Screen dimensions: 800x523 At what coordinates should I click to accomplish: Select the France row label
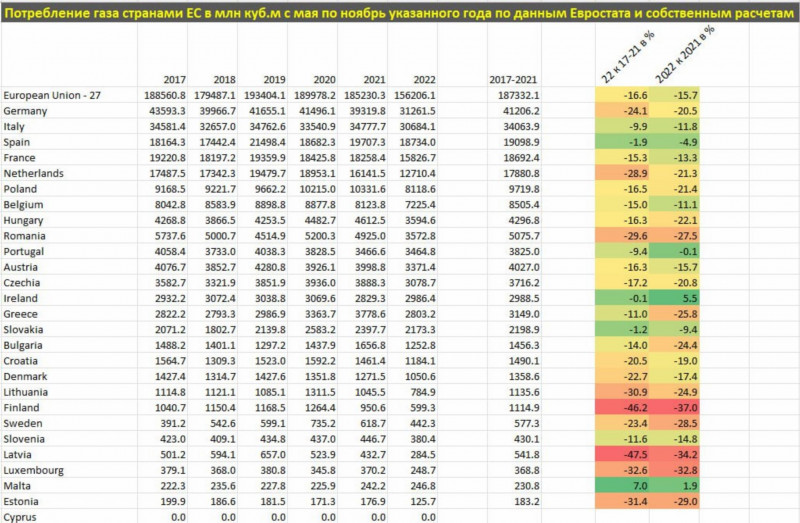[19, 158]
